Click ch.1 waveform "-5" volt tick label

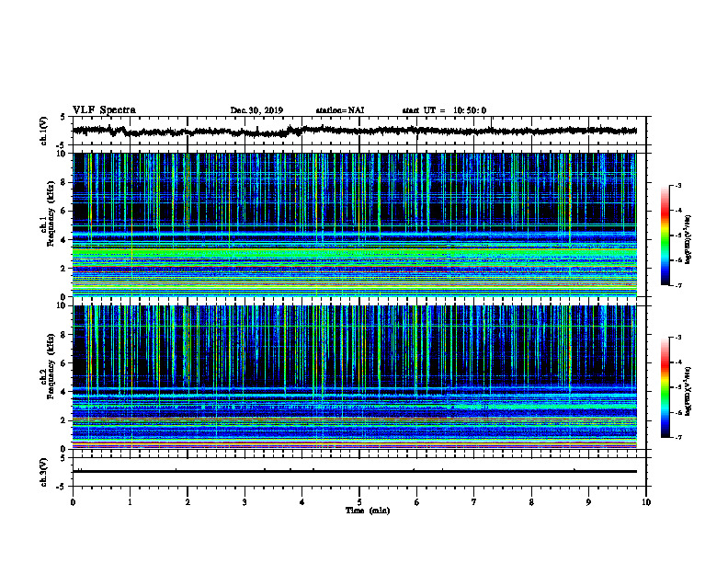(x=62, y=145)
